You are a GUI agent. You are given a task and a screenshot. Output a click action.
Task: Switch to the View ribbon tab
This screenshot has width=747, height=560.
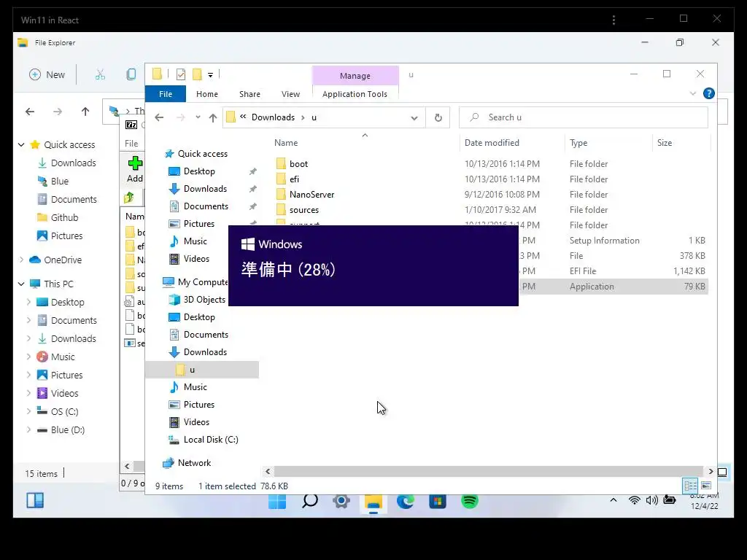pos(290,94)
